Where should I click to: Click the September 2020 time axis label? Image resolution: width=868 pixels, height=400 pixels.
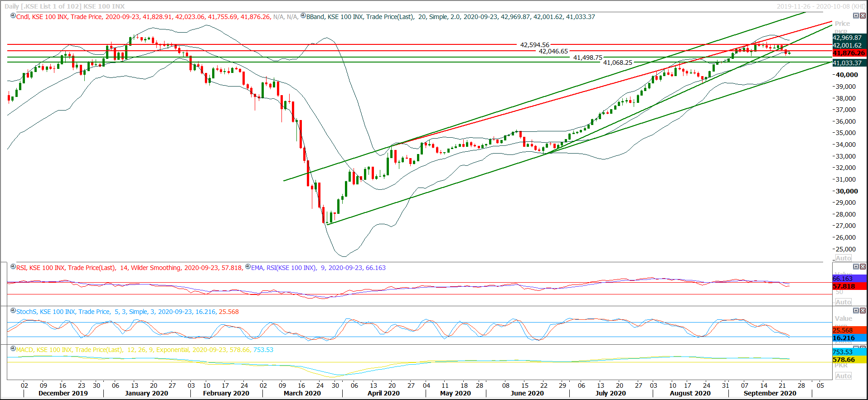tap(770, 393)
